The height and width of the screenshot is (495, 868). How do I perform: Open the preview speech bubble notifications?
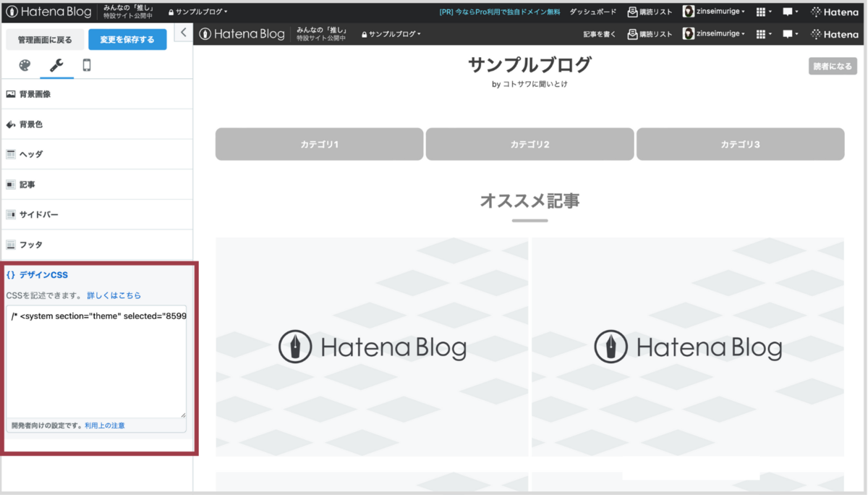[791, 34]
